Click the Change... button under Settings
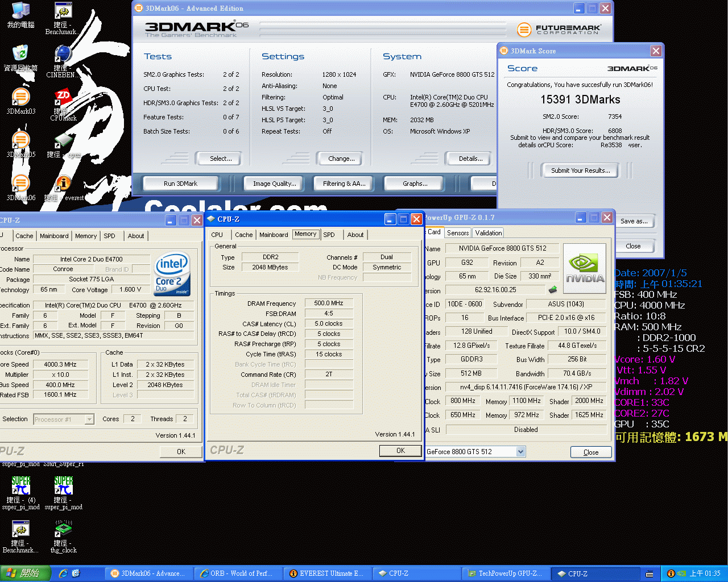 tap(341, 159)
